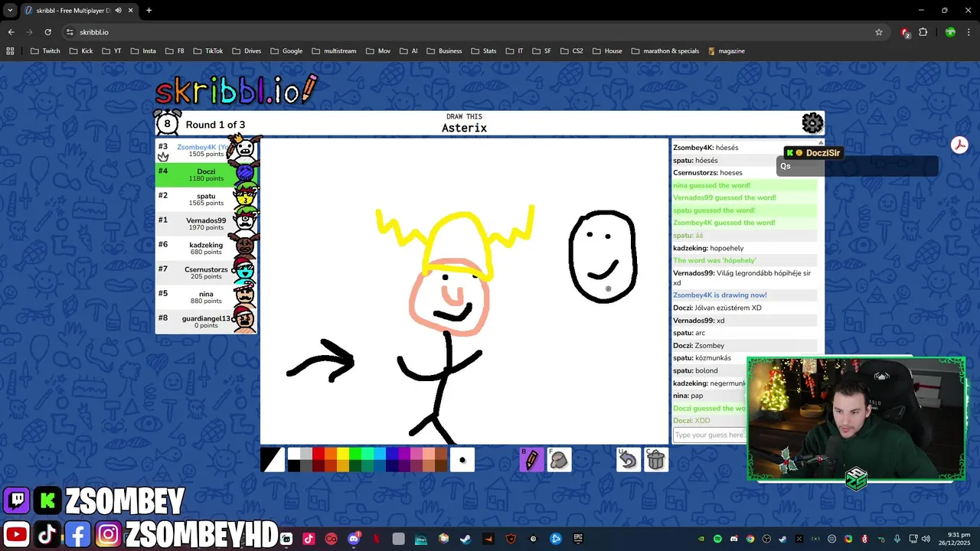Open the Chrome profile avatar
This screenshot has width=980, height=551.
[x=950, y=32]
